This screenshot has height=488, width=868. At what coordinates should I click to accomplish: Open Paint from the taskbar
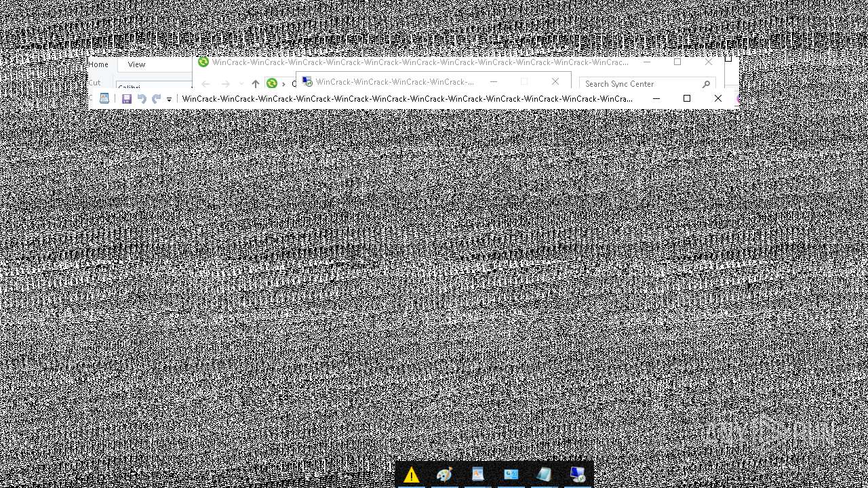point(445,475)
